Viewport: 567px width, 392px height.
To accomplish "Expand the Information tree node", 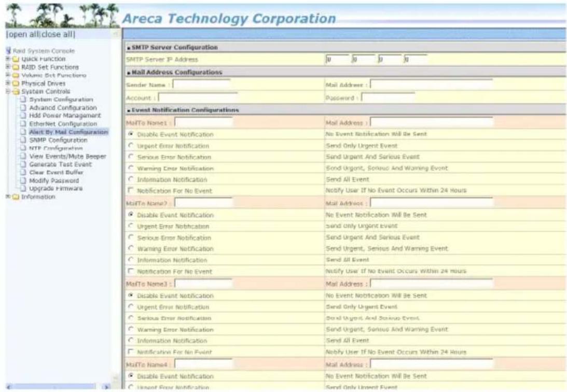I will pos(8,197).
